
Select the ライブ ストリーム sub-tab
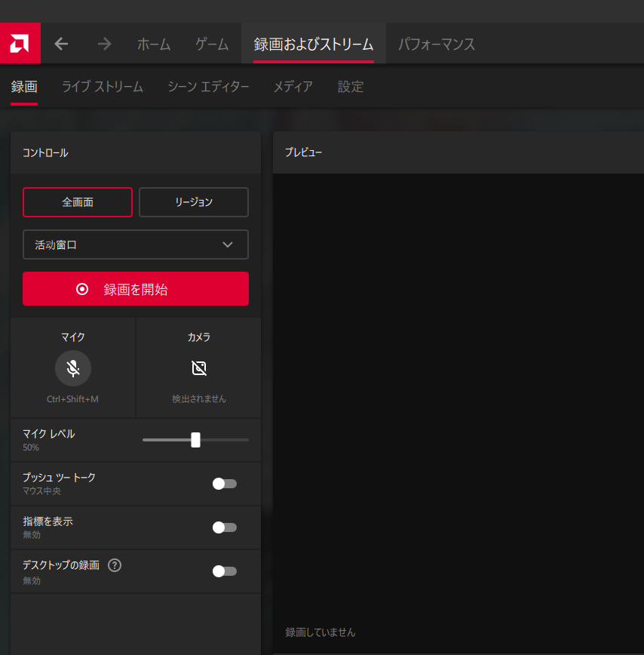[103, 87]
